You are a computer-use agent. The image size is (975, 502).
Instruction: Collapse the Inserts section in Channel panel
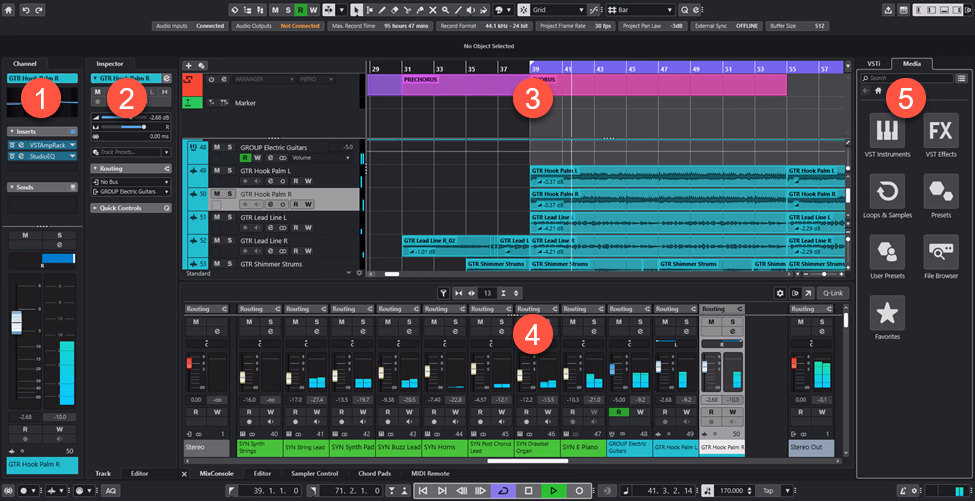coord(42,132)
